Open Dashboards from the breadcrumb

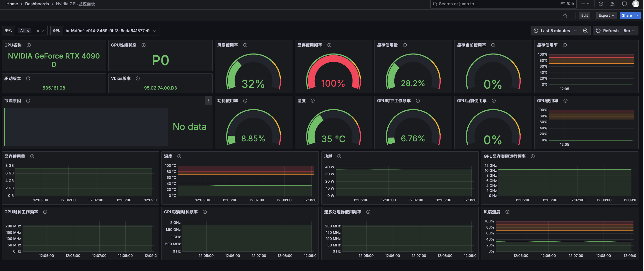[x=37, y=4]
